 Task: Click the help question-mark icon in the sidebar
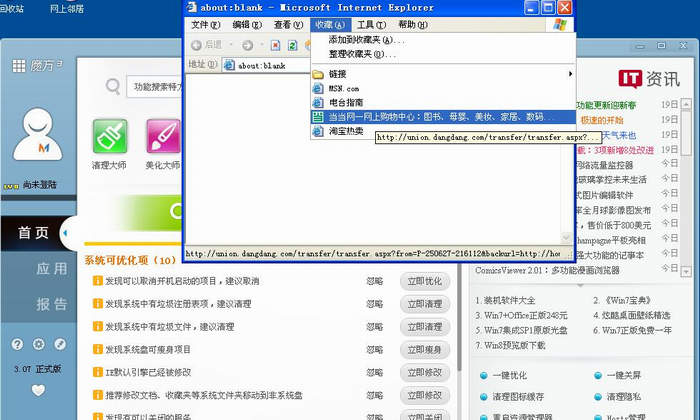[17, 344]
